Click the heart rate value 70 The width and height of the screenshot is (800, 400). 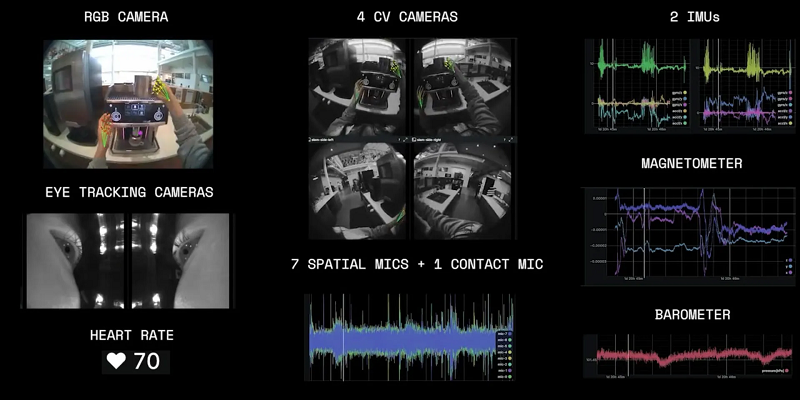pos(147,361)
